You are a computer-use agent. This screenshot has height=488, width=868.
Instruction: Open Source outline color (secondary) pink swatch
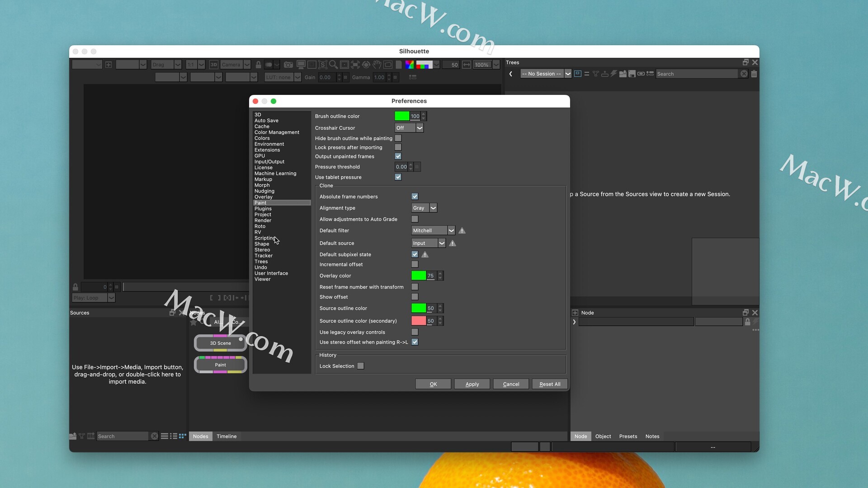pos(418,321)
